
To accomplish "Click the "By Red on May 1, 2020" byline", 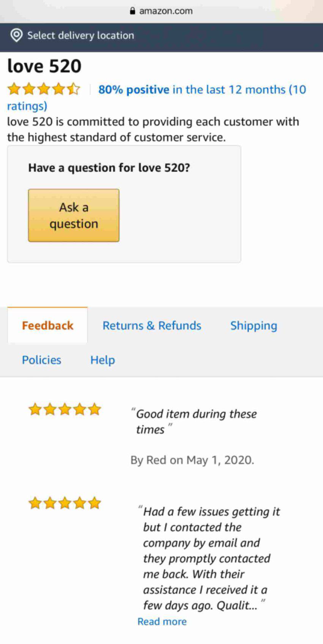I will 192,460.
